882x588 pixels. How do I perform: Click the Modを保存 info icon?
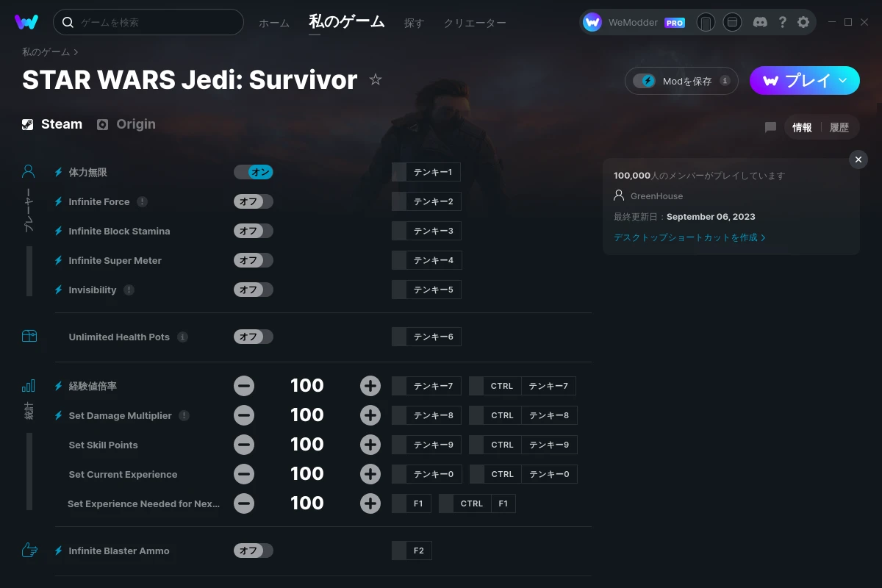pos(725,81)
